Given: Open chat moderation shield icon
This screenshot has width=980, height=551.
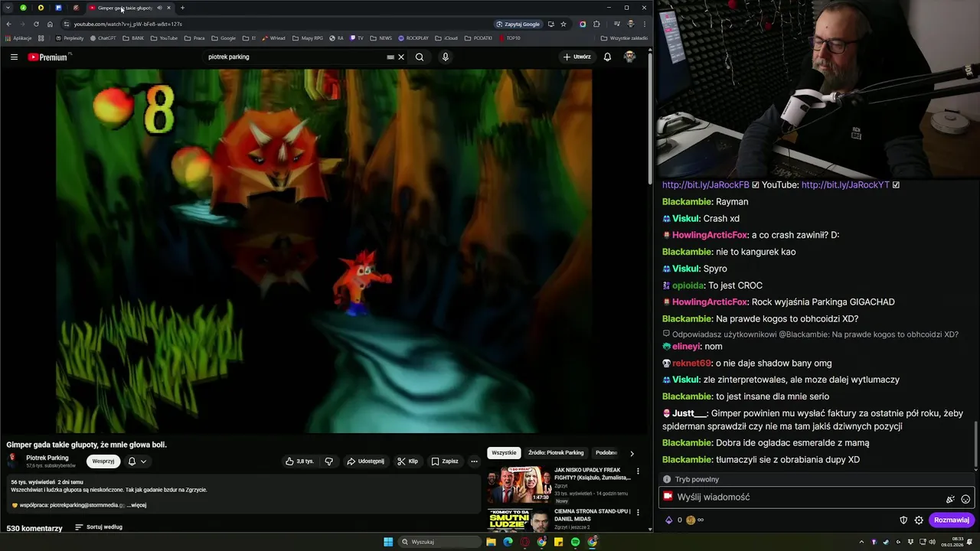Looking at the screenshot, I should coord(903,520).
